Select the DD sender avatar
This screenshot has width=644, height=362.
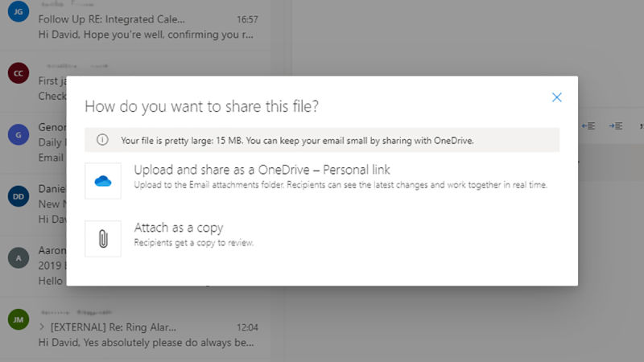(x=19, y=196)
